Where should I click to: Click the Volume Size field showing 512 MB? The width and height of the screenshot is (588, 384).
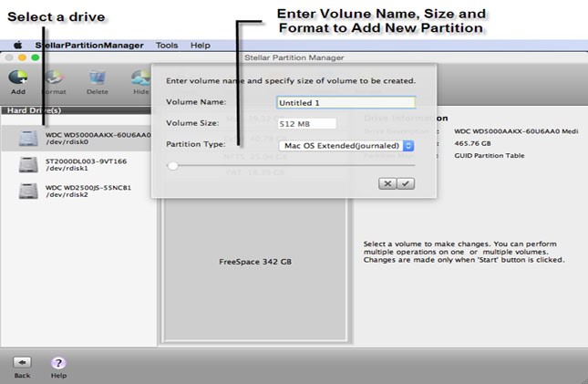(x=306, y=123)
